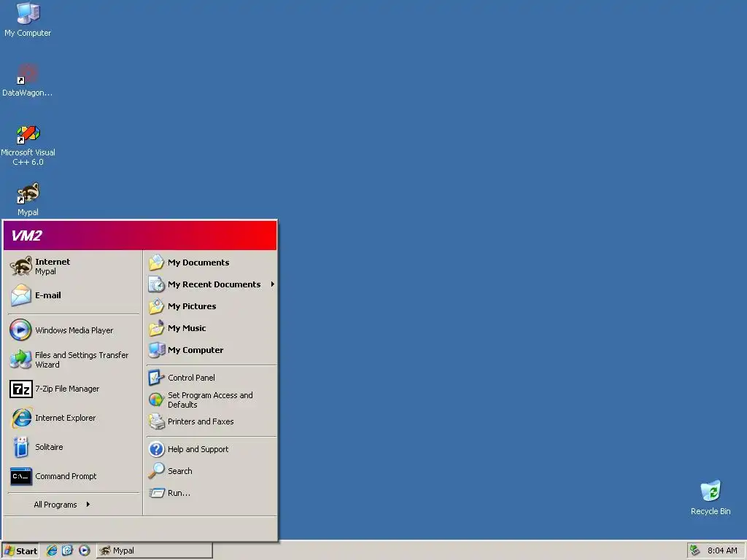Click the Help and Support question mark icon
Viewport: 747px width, 560px height.
tap(156, 449)
